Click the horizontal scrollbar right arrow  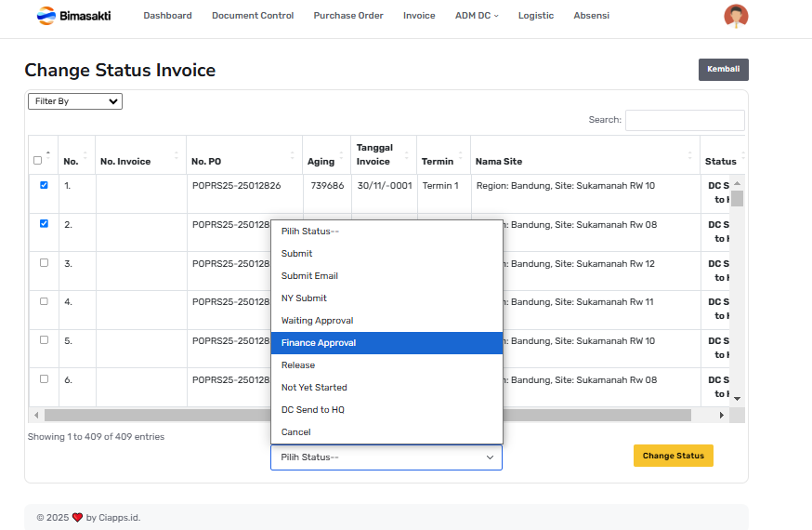(722, 415)
